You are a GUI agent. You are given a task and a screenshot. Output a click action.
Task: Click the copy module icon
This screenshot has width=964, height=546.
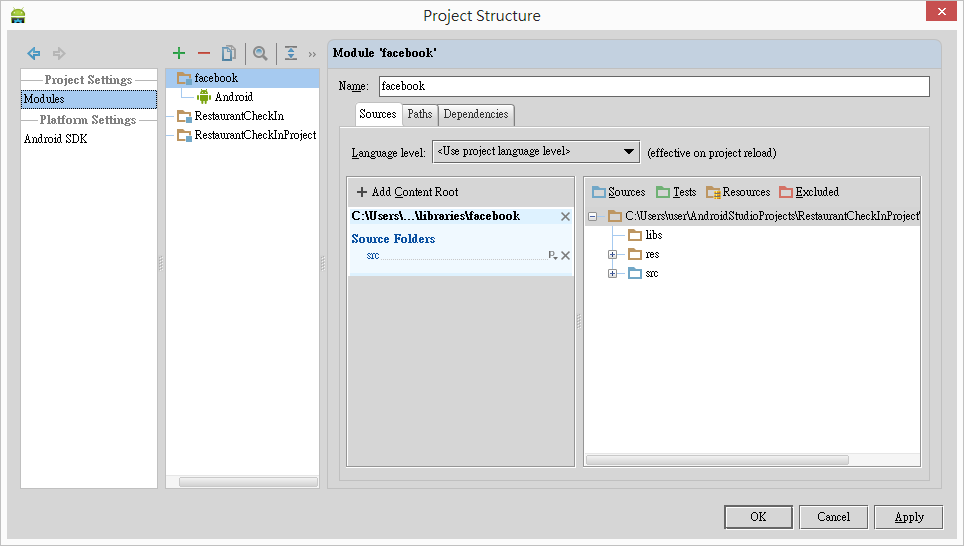click(229, 53)
